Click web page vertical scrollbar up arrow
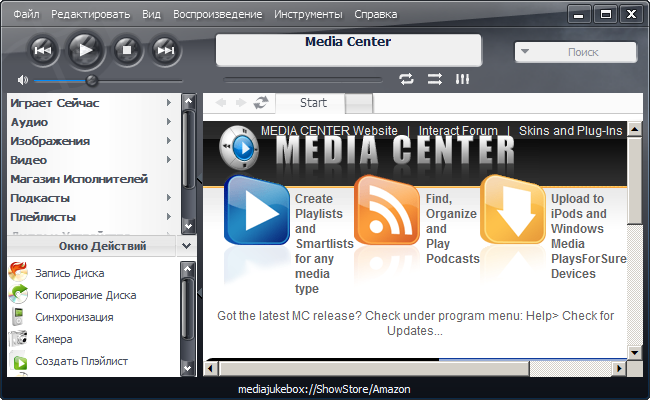 [635, 129]
